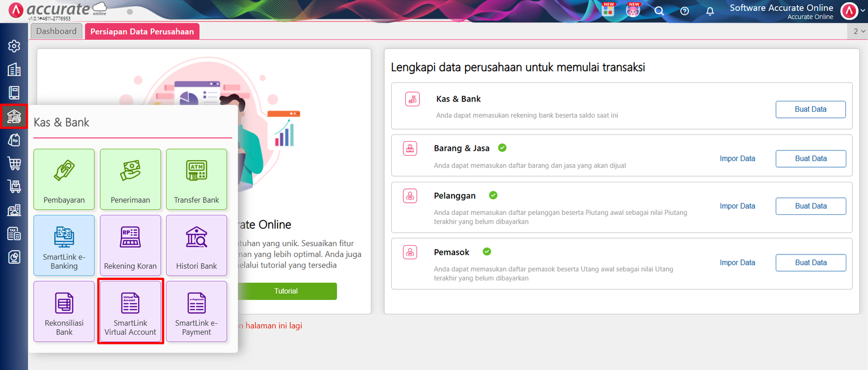Open the Rekening Koran tile
868x370 pixels.
point(130,245)
